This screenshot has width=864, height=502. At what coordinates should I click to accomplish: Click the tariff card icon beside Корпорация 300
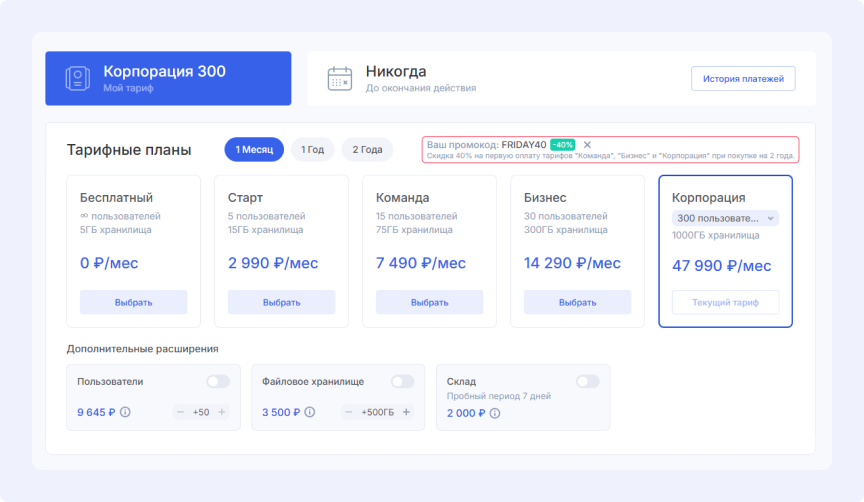tap(77, 79)
